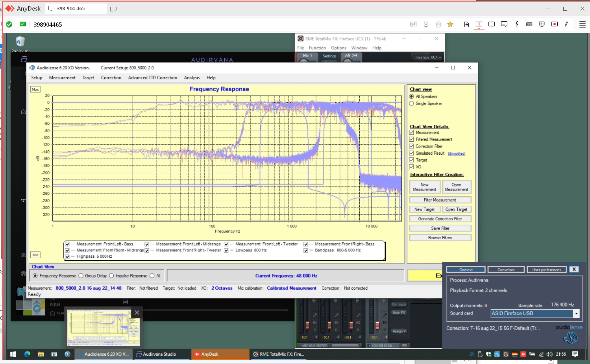590x364 pixels.
Task: Open Assign dropdown in TotalMix control room
Action: coord(399,331)
